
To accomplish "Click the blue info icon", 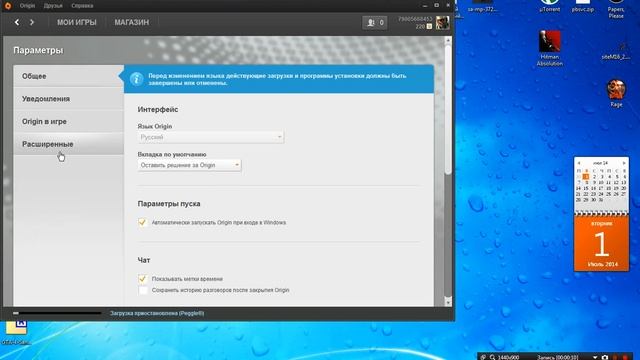I will click(136, 79).
